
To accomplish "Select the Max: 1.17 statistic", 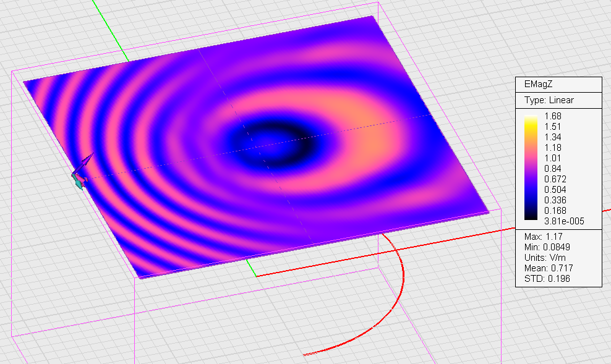I will point(543,236).
